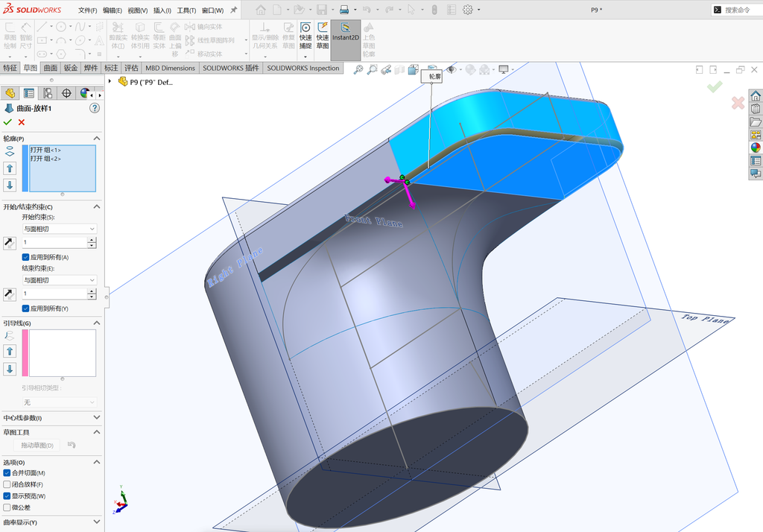
Task: Click Home icon in top toolbar
Action: (261, 10)
